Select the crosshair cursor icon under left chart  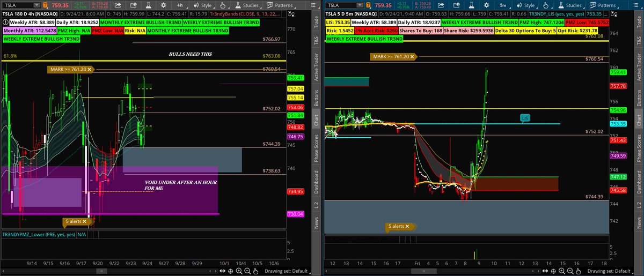click(x=230, y=271)
